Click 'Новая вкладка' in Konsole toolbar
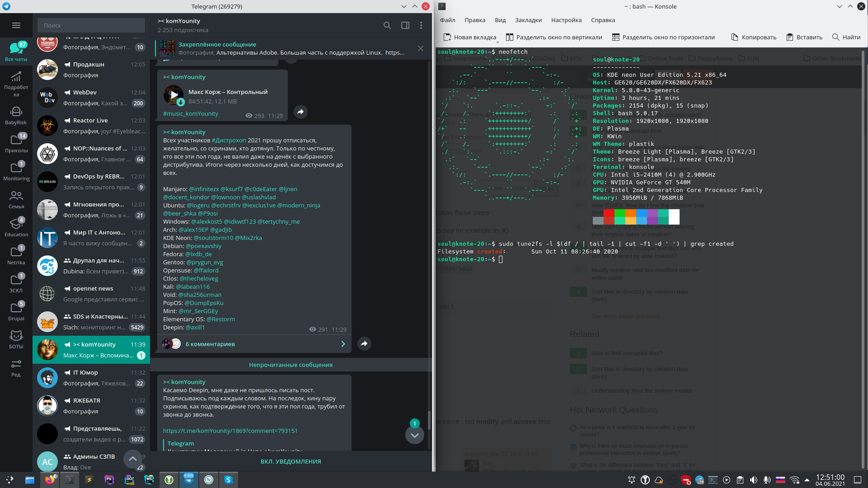The image size is (868, 488). point(470,37)
